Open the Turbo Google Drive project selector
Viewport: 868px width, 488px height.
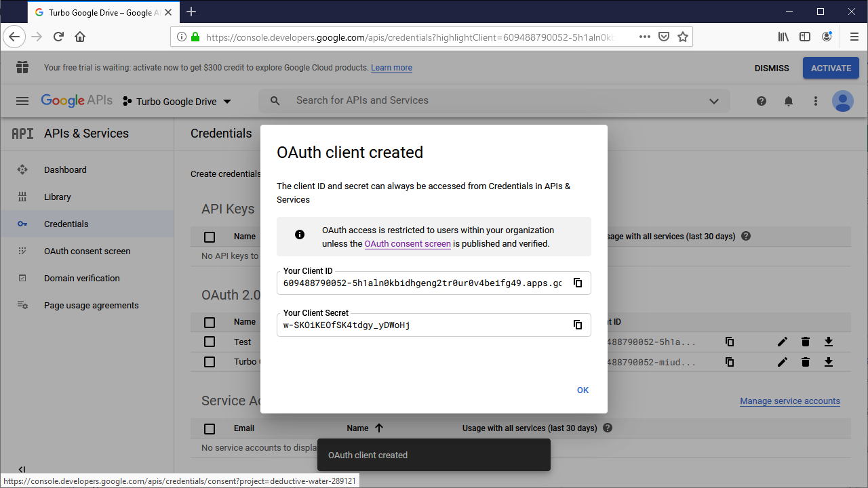coord(178,100)
